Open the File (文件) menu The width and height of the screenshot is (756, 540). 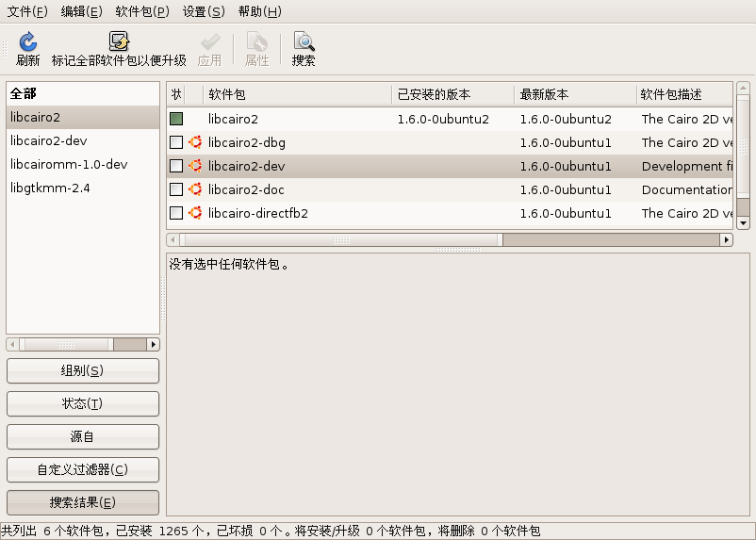point(27,11)
